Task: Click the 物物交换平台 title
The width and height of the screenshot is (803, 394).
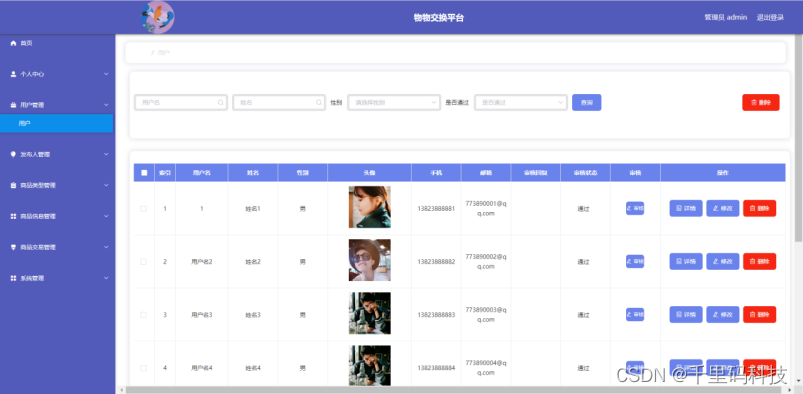Action: click(439, 18)
